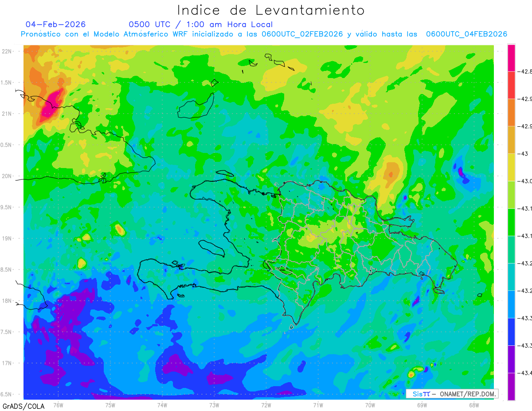Click the '-43' legend value
Viewport: 532px width, 411px height.
coord(524,153)
